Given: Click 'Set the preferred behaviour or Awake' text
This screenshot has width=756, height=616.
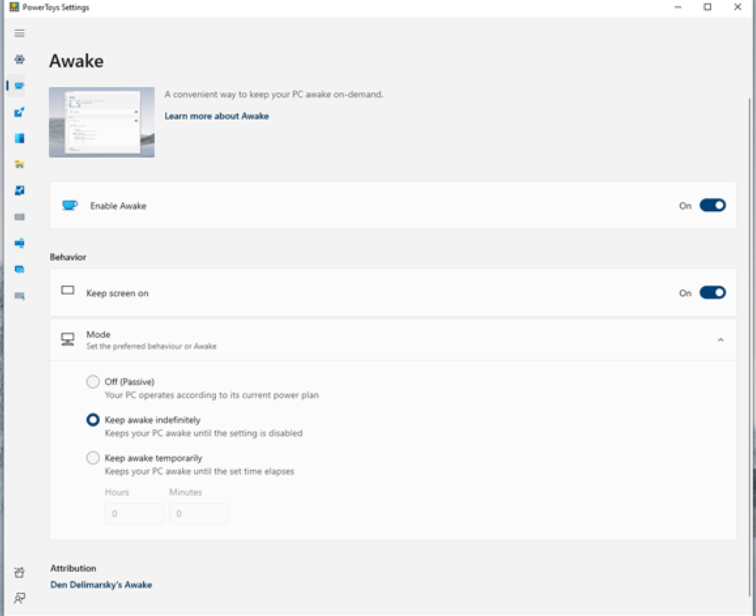Looking at the screenshot, I should 151,346.
